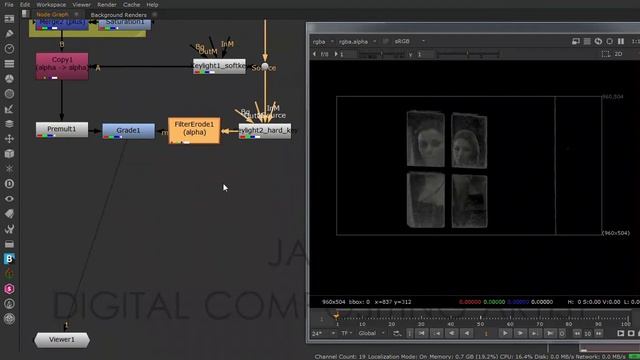Open the Edit menu
640x360 pixels.
25,5
